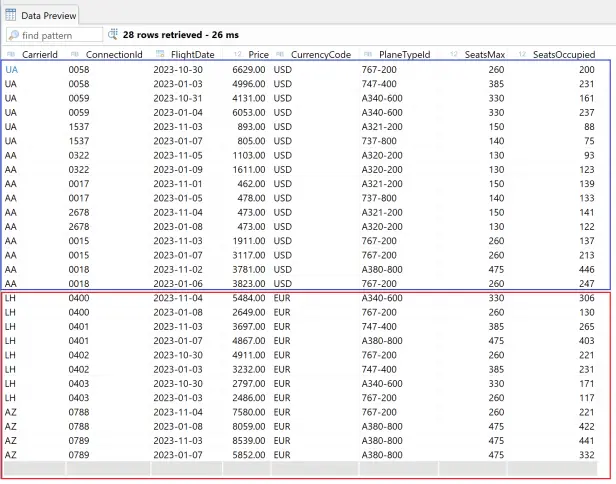This screenshot has height=484, width=616.
Task: Click the magnifier icon in find pattern
Action: pos(14,35)
